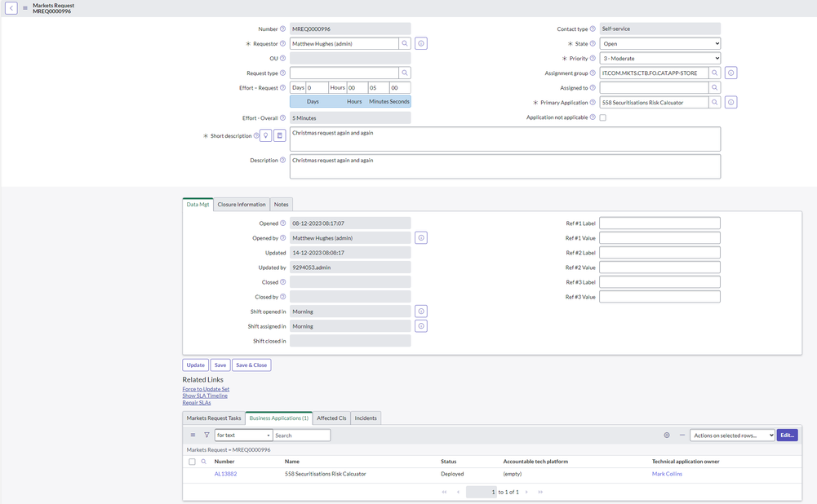Viewport: 817px width, 504px height.
Task: Preview Opened by record info icon
Action: click(421, 238)
